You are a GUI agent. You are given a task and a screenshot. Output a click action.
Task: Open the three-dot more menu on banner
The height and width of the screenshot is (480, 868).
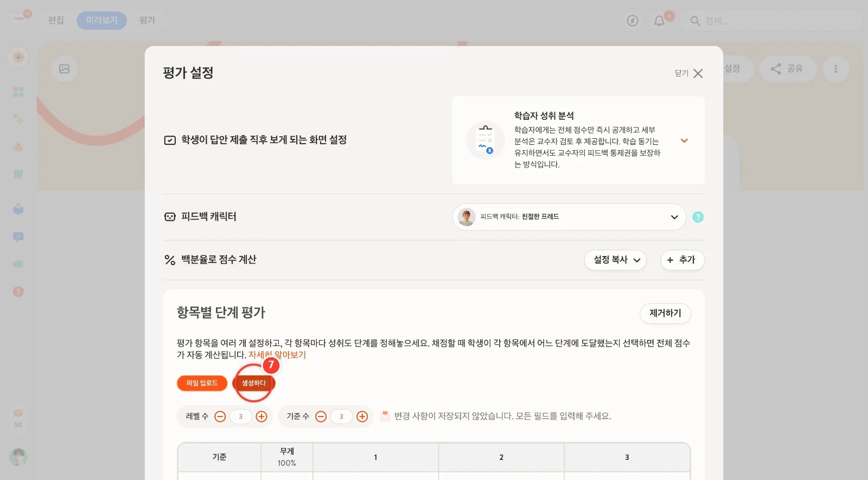835,69
